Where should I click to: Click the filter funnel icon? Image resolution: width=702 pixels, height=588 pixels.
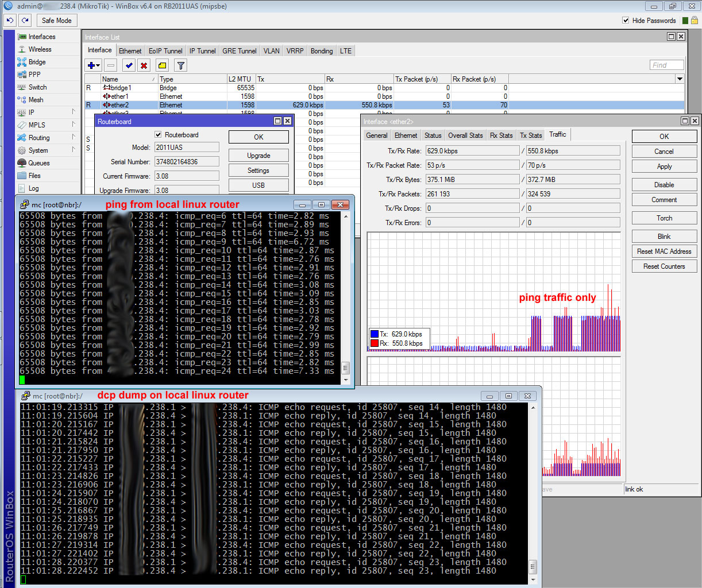(x=180, y=65)
